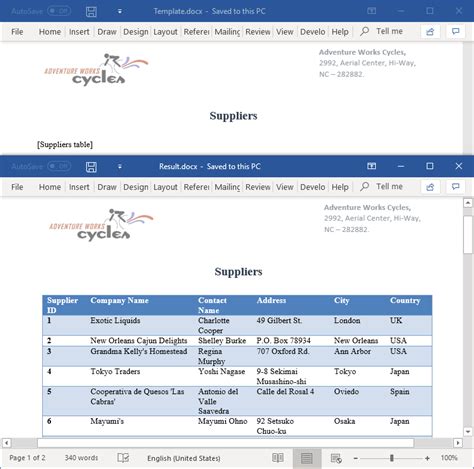Click horizontal scrollbar right arrow
Viewport: 474px width, 469px height.
click(458, 443)
